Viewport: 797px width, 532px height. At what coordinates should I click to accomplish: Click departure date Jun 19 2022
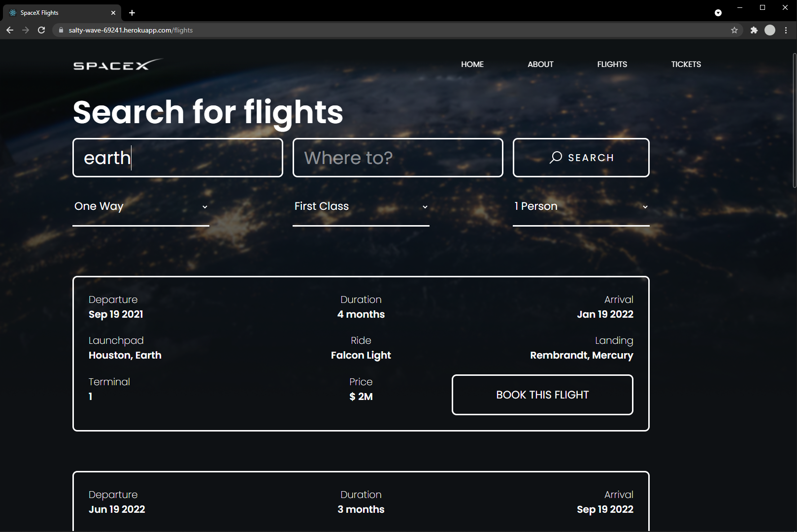click(x=117, y=509)
